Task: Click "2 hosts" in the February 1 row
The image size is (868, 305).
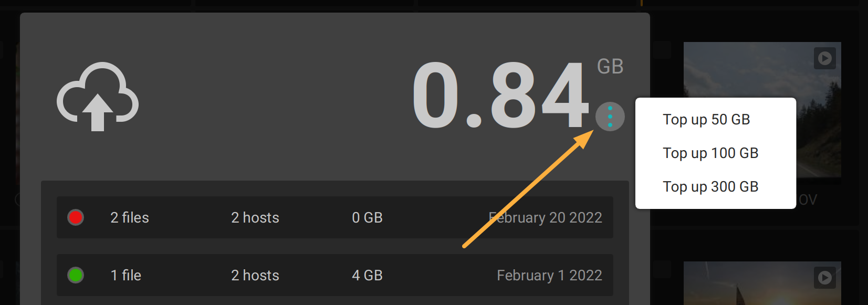Action: 255,275
